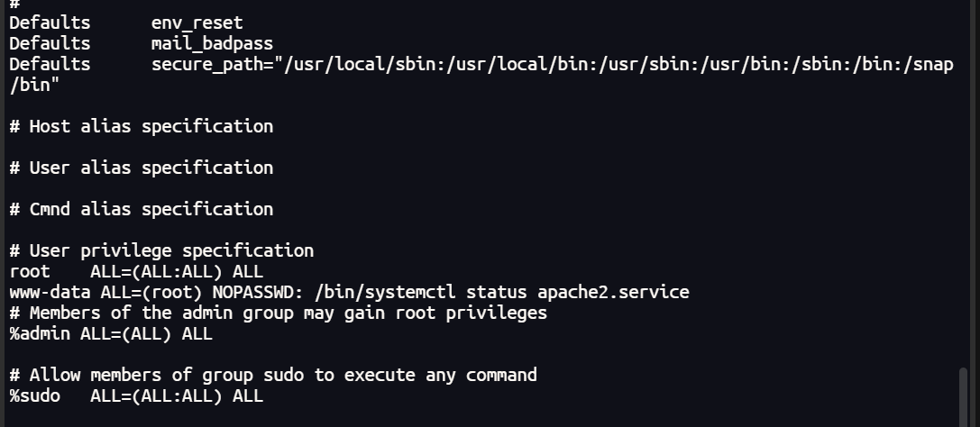Click the "# User privilege specification" comment
The height and width of the screenshot is (427, 980).
pos(161,250)
